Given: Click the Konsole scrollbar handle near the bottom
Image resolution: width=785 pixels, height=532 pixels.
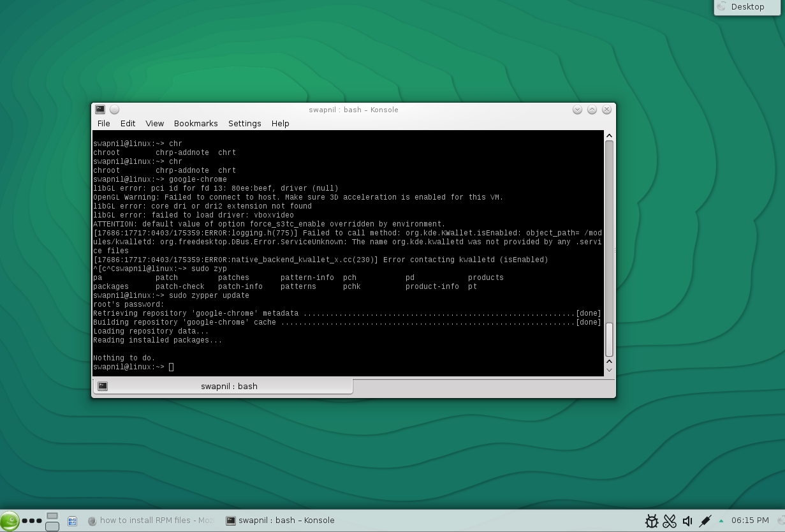Looking at the screenshot, I should coord(609,339).
